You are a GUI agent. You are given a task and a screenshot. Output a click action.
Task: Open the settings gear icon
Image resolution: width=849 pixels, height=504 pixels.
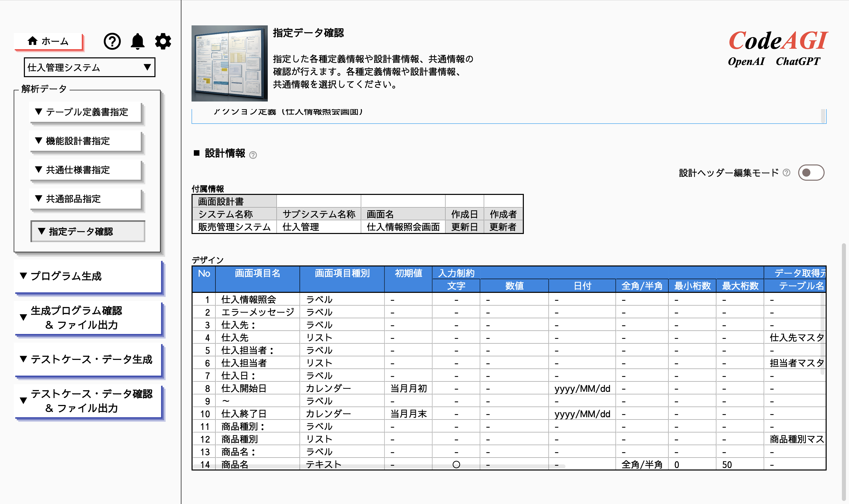coord(163,41)
